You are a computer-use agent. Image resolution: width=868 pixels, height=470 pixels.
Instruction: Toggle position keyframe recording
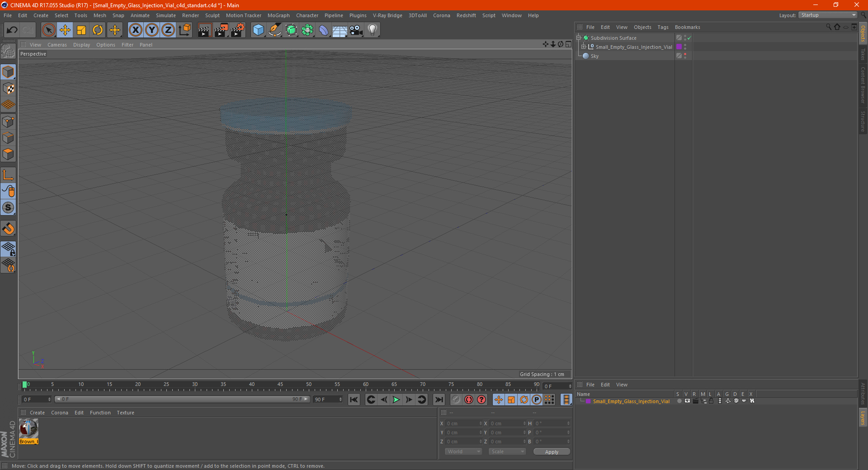[499, 399]
